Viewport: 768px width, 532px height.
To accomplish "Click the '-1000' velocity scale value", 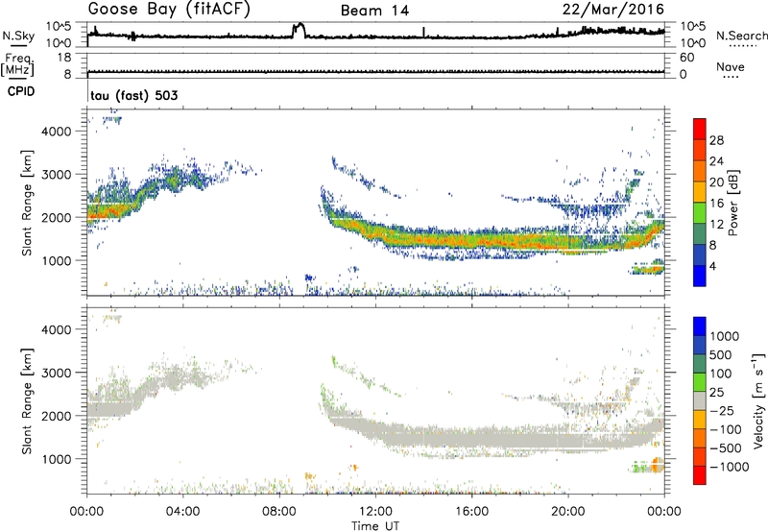I will [730, 467].
